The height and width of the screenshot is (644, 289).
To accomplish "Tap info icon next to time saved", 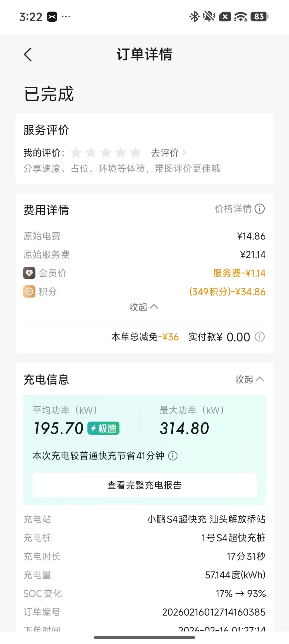I will pyautogui.click(x=173, y=456).
